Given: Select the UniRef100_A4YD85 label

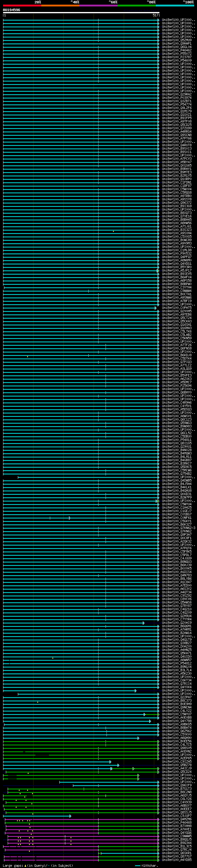Looking at the screenshot, I should pos(177,860).
